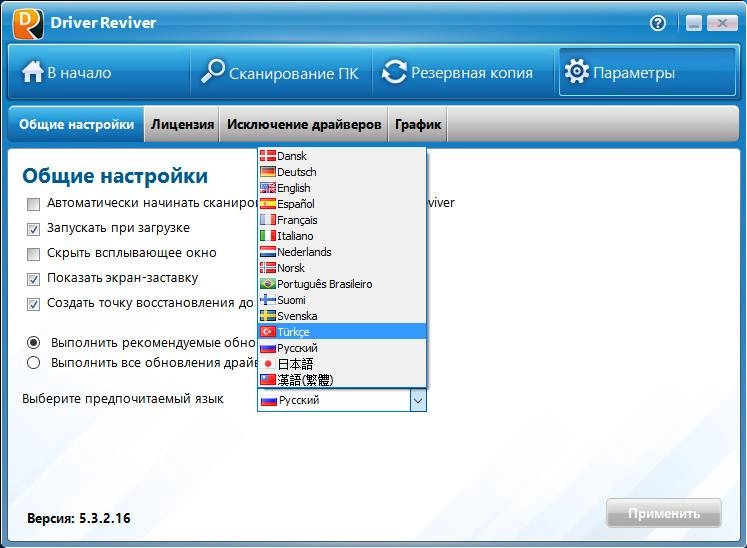
Task: Click the Brazilian flag icon
Action: [x=268, y=284]
